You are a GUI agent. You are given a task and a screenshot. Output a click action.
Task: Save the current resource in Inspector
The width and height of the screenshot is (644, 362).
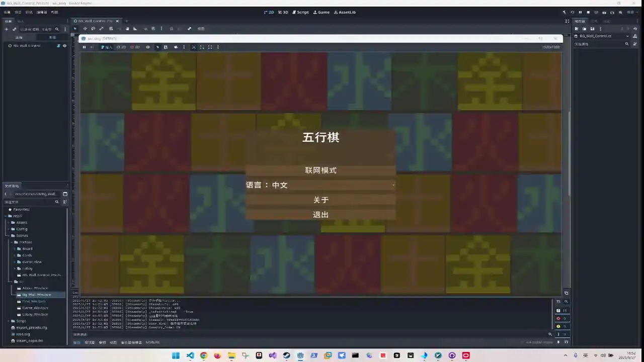coord(593,29)
